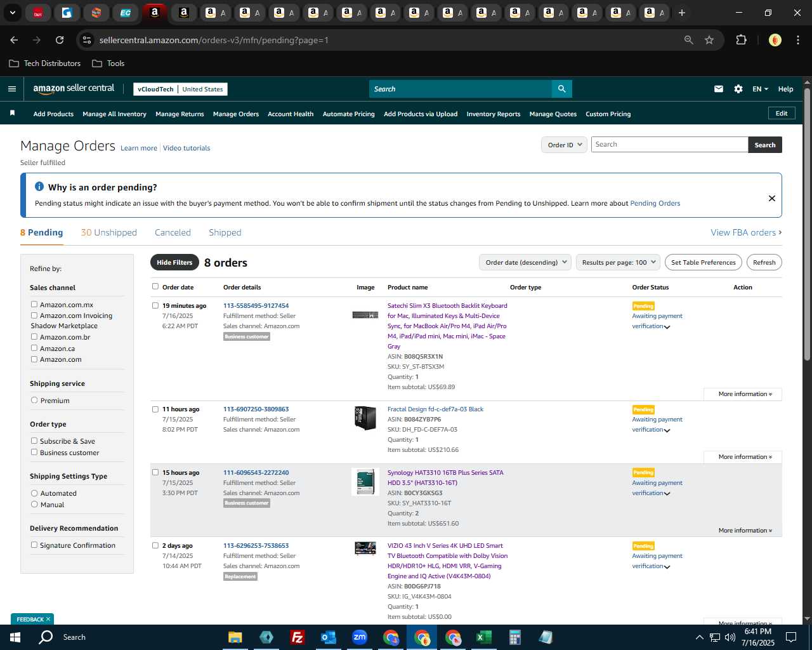Screen dimensions: 812x650
Task: Select the Premium shipping service radio
Action: pos(34,400)
